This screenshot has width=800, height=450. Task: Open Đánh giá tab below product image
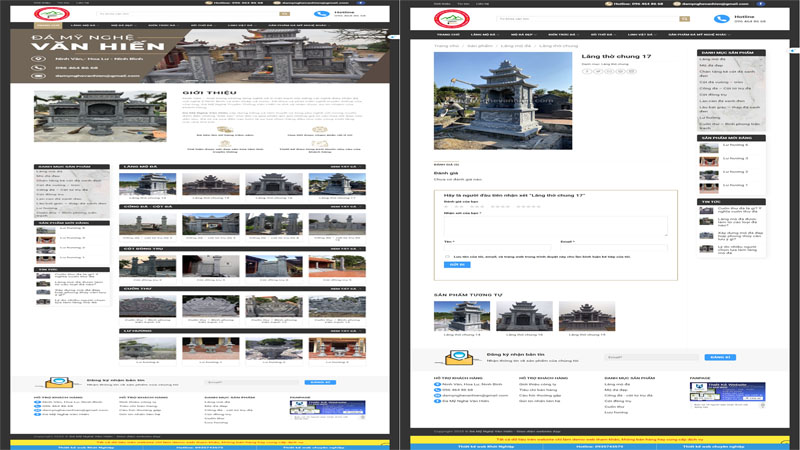point(446,165)
